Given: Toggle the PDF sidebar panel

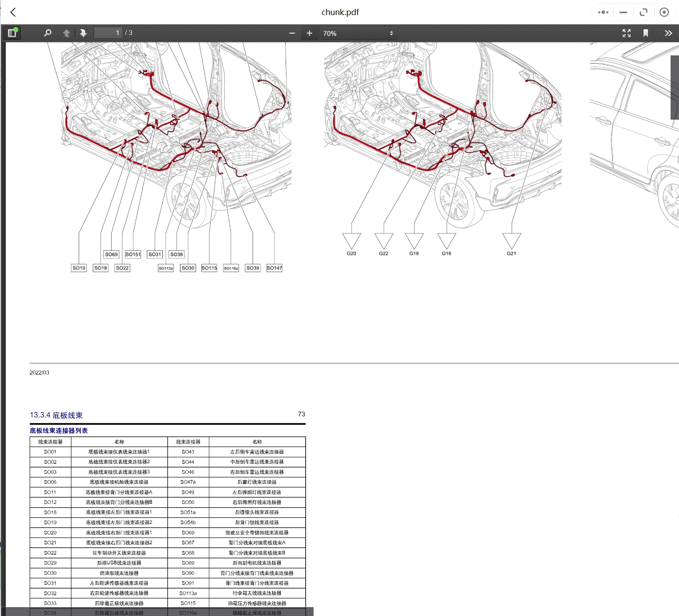Looking at the screenshot, I should point(12,33).
